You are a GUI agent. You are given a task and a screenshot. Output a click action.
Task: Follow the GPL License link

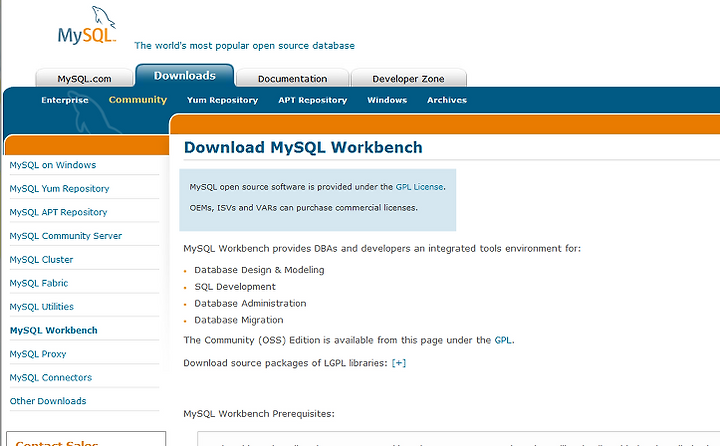pyautogui.click(x=420, y=187)
